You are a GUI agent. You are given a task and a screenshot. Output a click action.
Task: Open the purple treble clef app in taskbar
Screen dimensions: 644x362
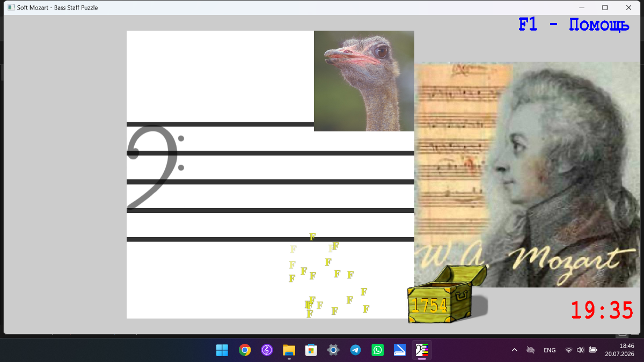[x=267, y=350]
